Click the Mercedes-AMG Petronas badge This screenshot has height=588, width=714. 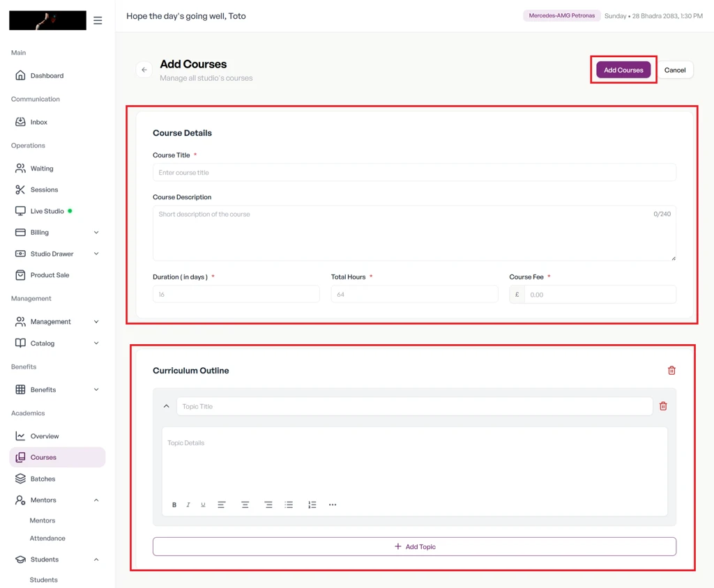tap(561, 15)
